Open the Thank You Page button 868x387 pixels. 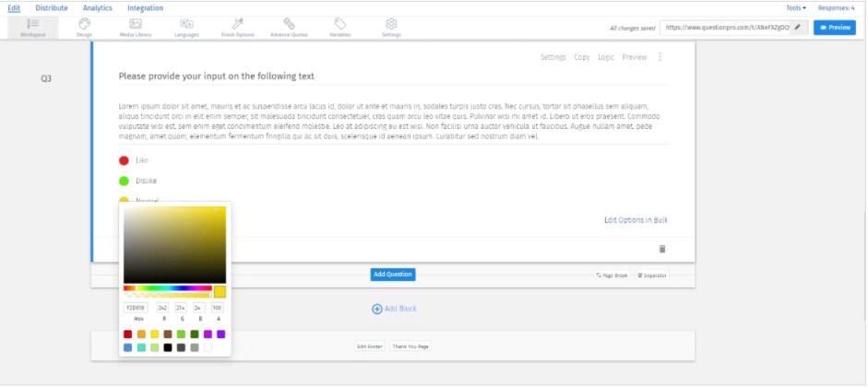point(410,346)
